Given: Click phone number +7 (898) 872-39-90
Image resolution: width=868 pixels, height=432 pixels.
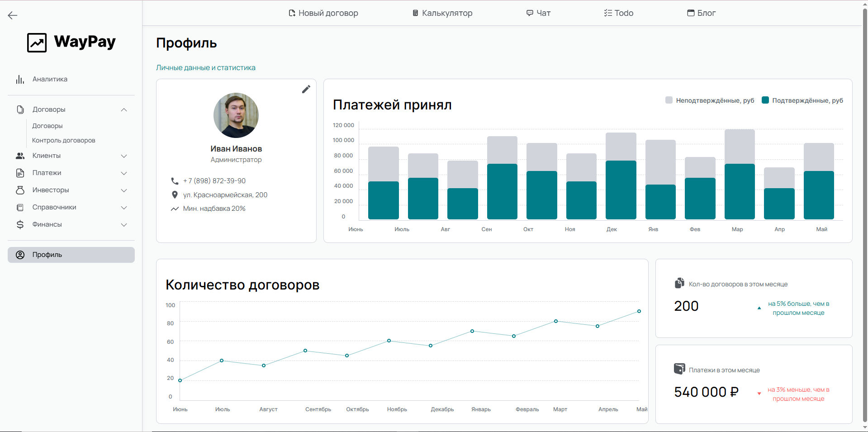Looking at the screenshot, I should (x=214, y=181).
